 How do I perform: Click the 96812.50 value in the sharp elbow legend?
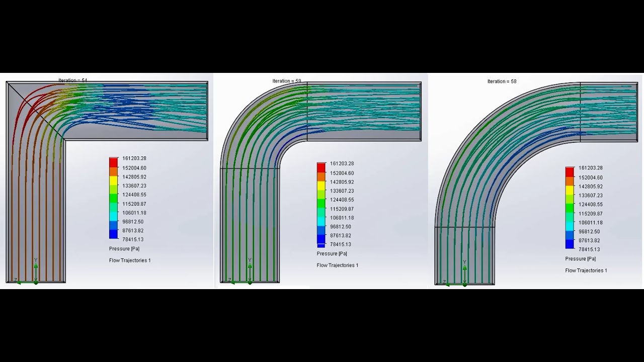click(133, 222)
